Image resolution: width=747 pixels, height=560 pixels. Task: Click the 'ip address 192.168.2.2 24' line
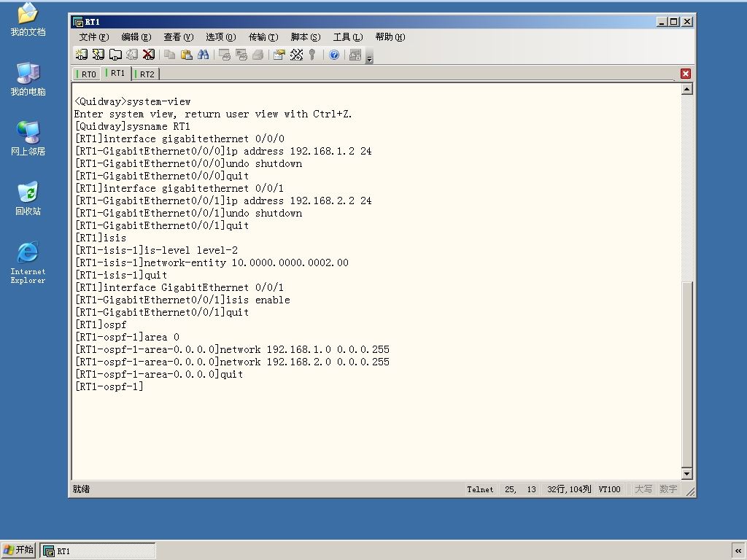(x=223, y=201)
